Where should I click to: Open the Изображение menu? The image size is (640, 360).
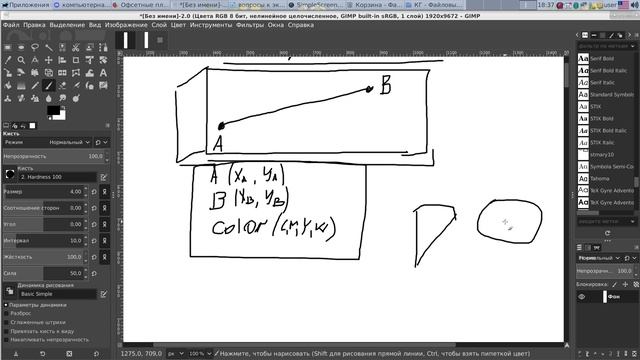[x=126, y=25]
